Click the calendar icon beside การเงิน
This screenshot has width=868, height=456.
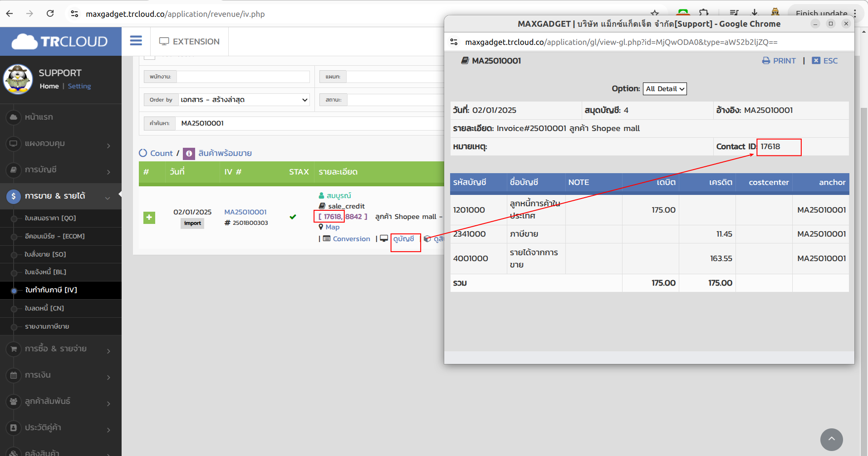coord(14,375)
